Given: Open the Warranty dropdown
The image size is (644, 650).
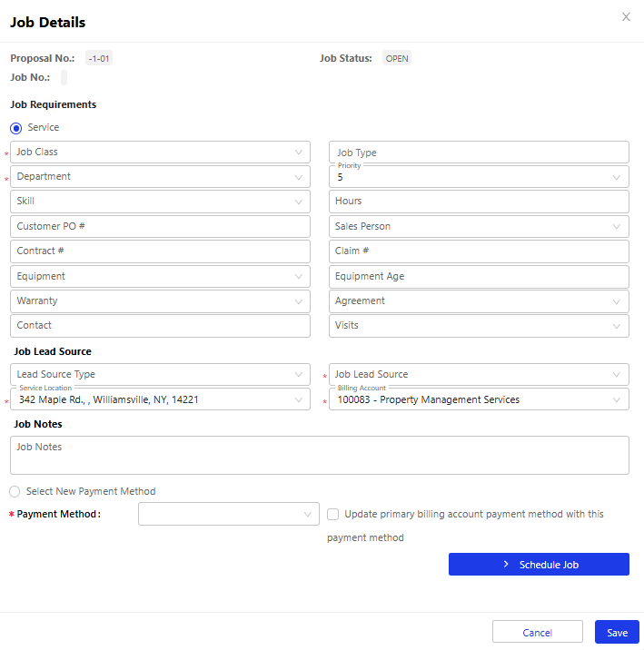Looking at the screenshot, I should (160, 301).
